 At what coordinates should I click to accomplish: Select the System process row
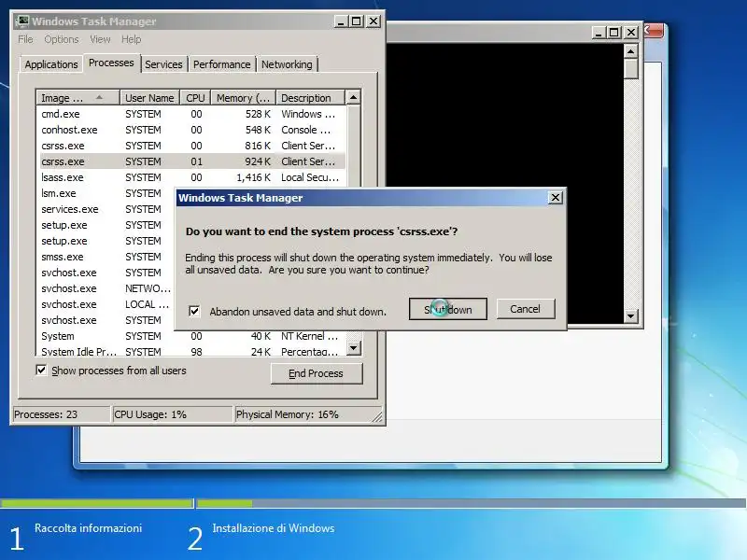pos(190,336)
